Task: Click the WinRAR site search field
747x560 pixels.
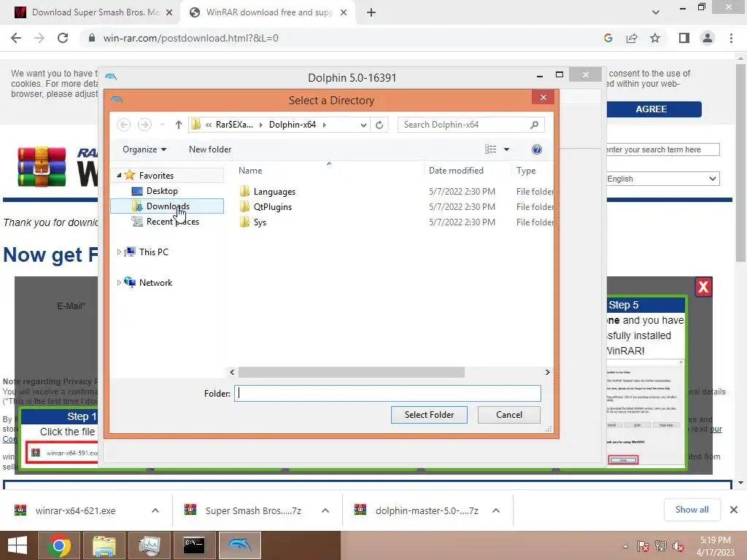Action: (x=662, y=149)
